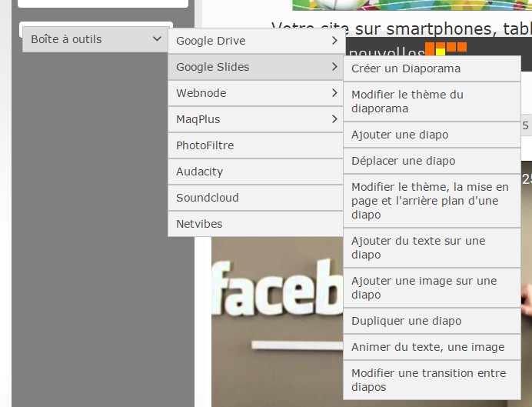Screen dimensions: 532x407
Task: Select PhotoFiltre in the tools menu
Action: click(255, 145)
